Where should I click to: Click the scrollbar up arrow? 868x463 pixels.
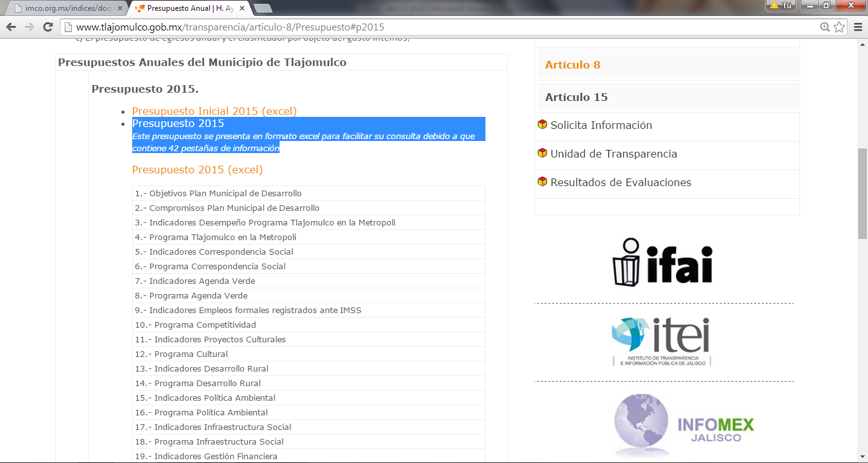[862, 43]
